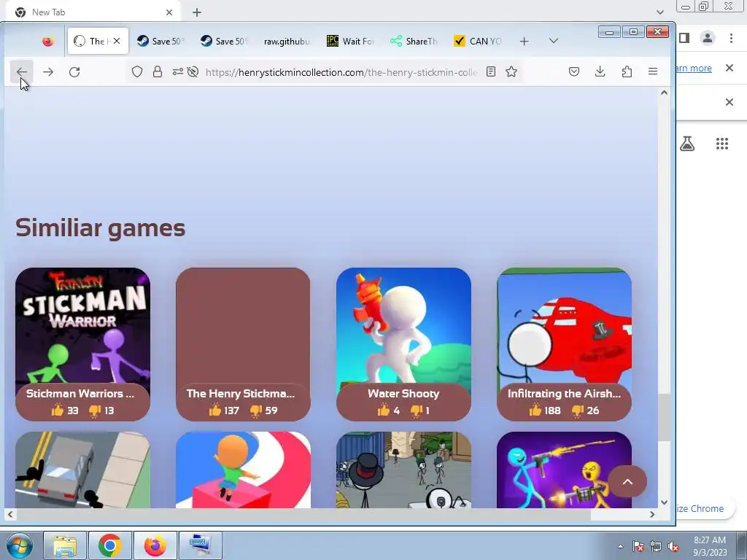Image resolution: width=747 pixels, height=560 pixels.
Task: Save page to Pocket
Action: [x=574, y=72]
